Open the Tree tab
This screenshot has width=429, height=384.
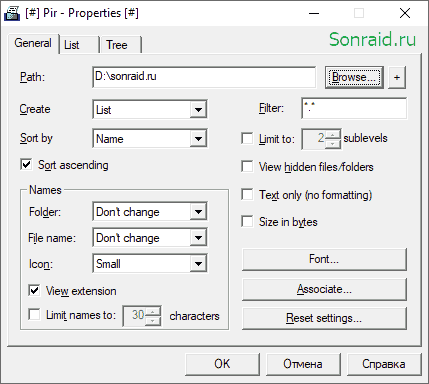click(121, 45)
